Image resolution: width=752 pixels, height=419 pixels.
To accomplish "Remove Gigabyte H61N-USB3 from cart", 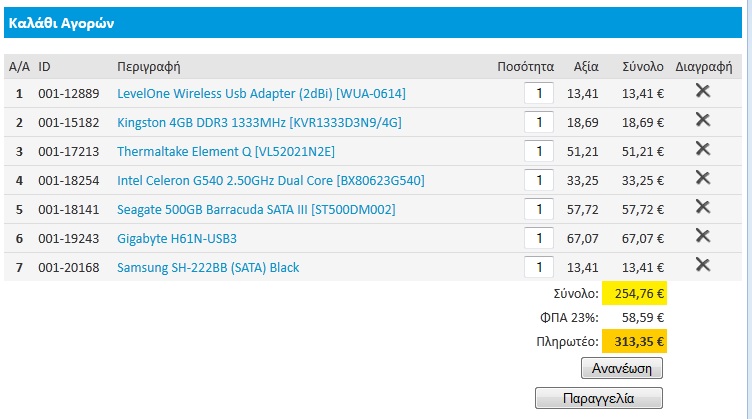I will point(703,236).
